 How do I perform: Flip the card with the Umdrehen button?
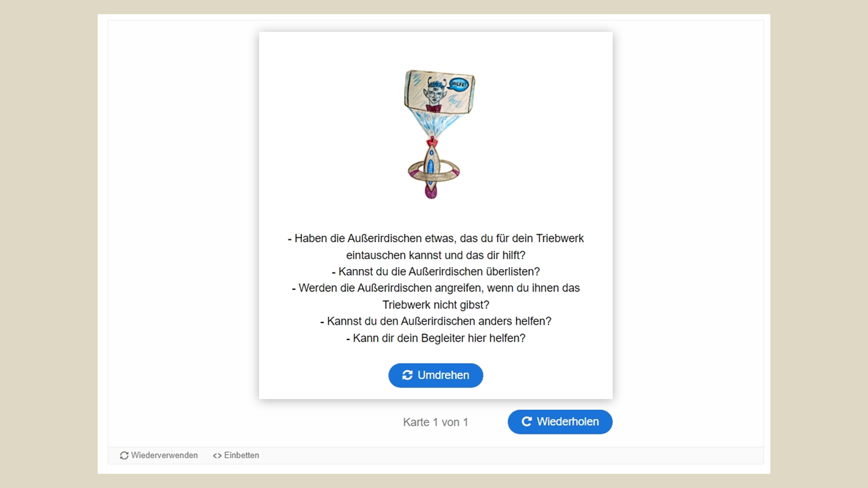click(435, 375)
